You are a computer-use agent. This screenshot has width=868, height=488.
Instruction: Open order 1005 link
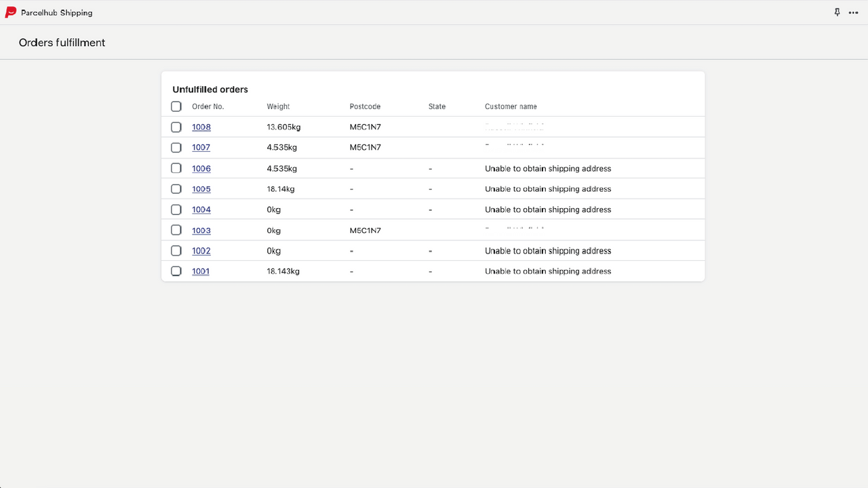(201, 188)
